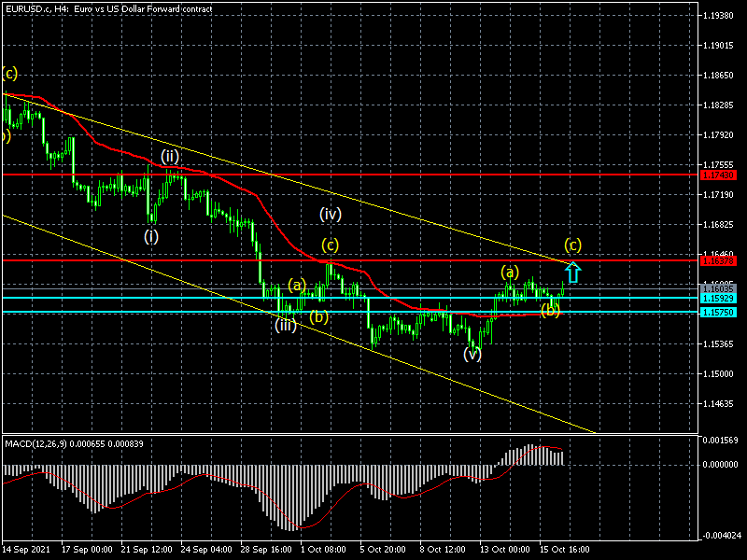The image size is (747, 560).
Task: Click the cyan 1.15750 price tag
Action: point(721,313)
